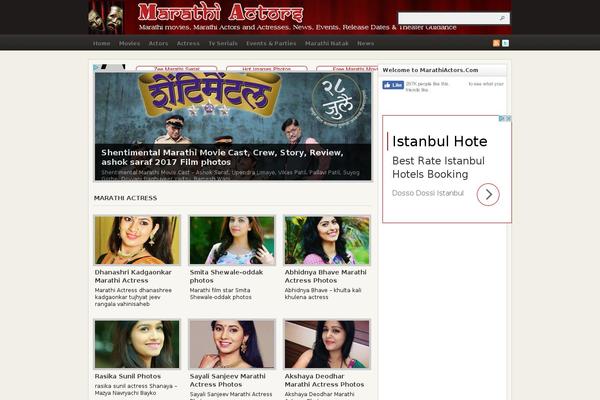The width and height of the screenshot is (600, 400).
Task: Go to the Movies menu
Action: pos(129,44)
